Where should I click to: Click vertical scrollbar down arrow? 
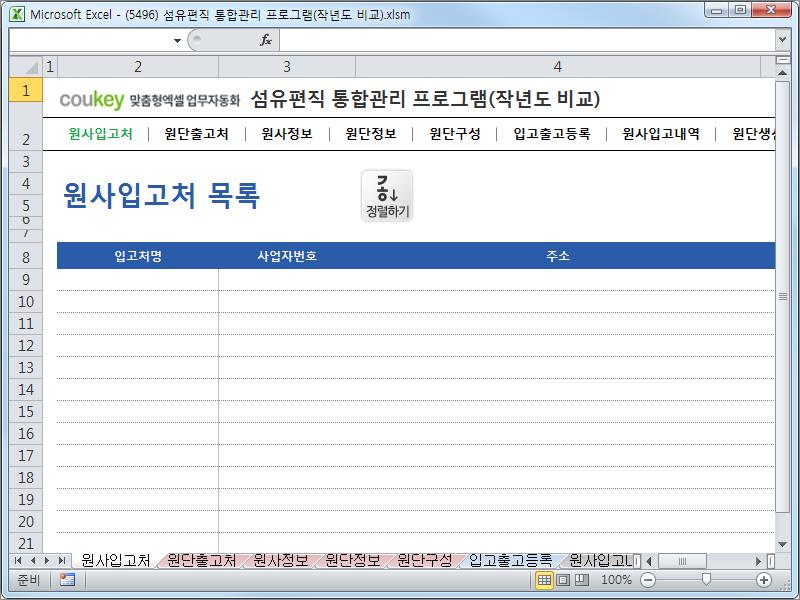pos(782,545)
